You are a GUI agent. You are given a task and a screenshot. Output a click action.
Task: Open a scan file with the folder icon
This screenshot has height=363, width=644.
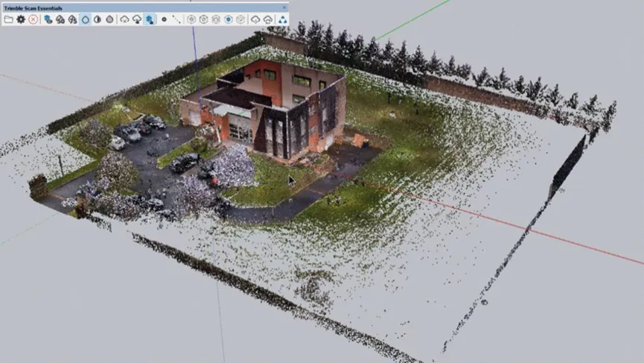9,19
